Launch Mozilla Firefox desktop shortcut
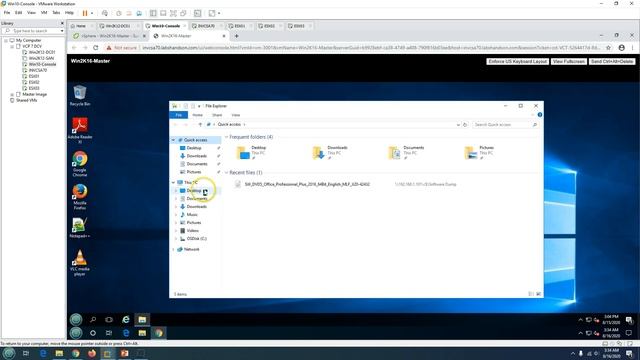The height and width of the screenshot is (360, 640). coord(80,196)
